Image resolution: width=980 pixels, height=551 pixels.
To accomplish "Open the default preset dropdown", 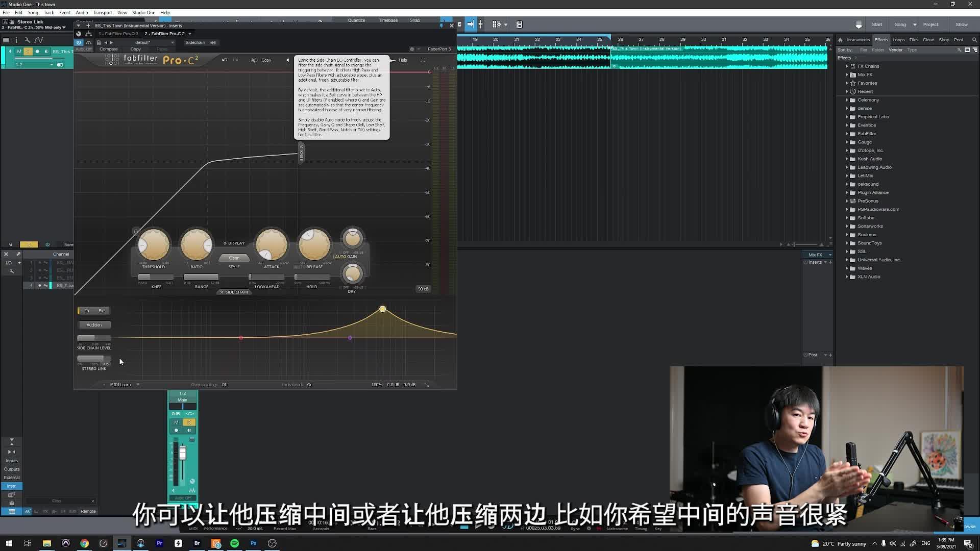I will pyautogui.click(x=153, y=42).
